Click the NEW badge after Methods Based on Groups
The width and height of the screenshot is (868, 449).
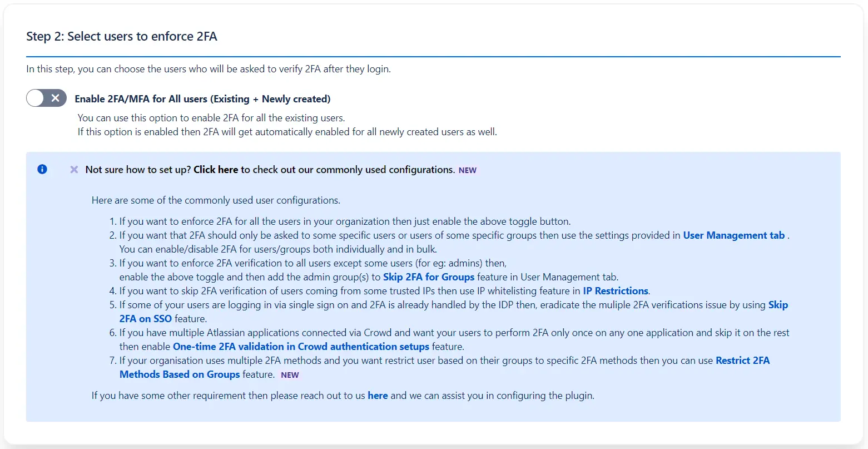[x=290, y=375]
